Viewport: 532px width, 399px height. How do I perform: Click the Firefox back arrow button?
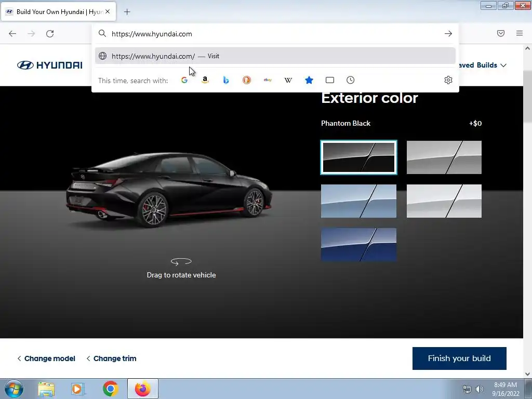coord(12,34)
